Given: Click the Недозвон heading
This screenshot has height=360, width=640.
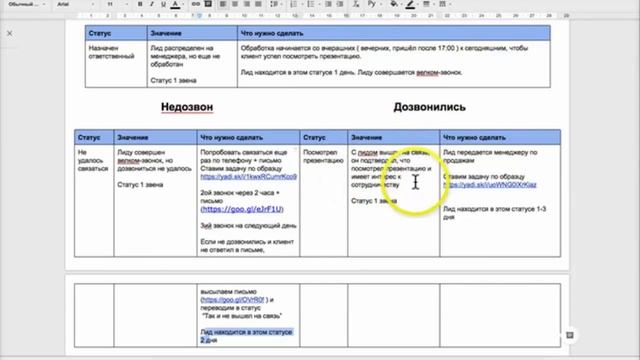Looking at the screenshot, I should pyautogui.click(x=187, y=107).
